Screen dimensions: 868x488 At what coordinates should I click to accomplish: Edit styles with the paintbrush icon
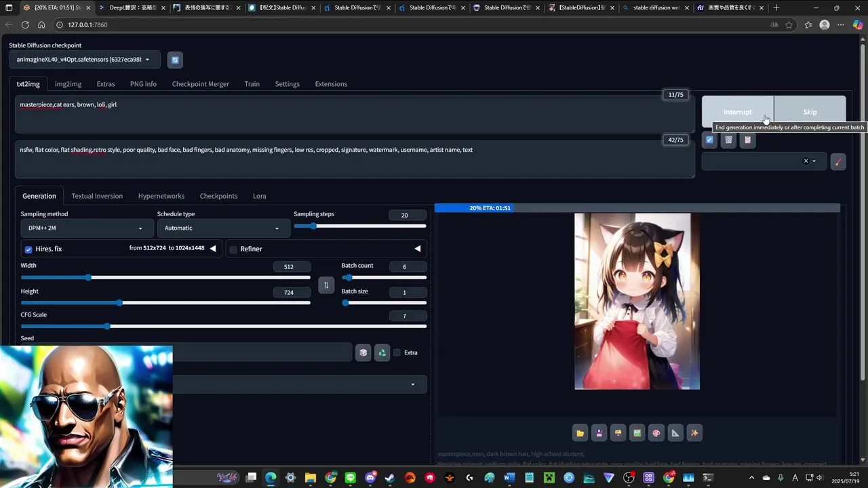click(838, 161)
